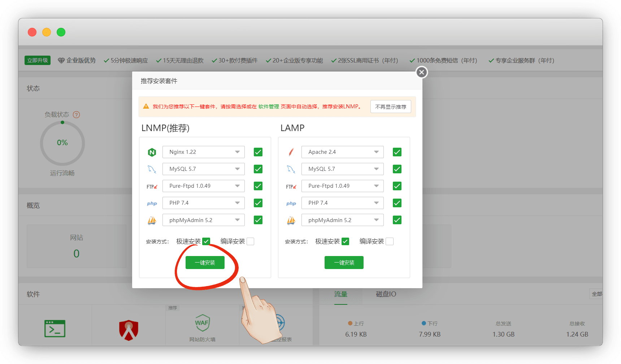This screenshot has width=621, height=364.
Task: Click the load status help question icon
Action: point(77,115)
